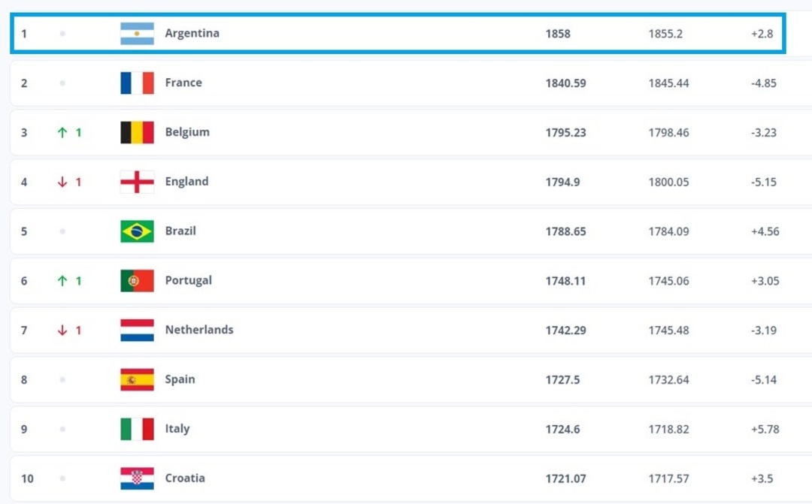Click Spain's rank number 8
This screenshot has height=504, width=812.
24,380
